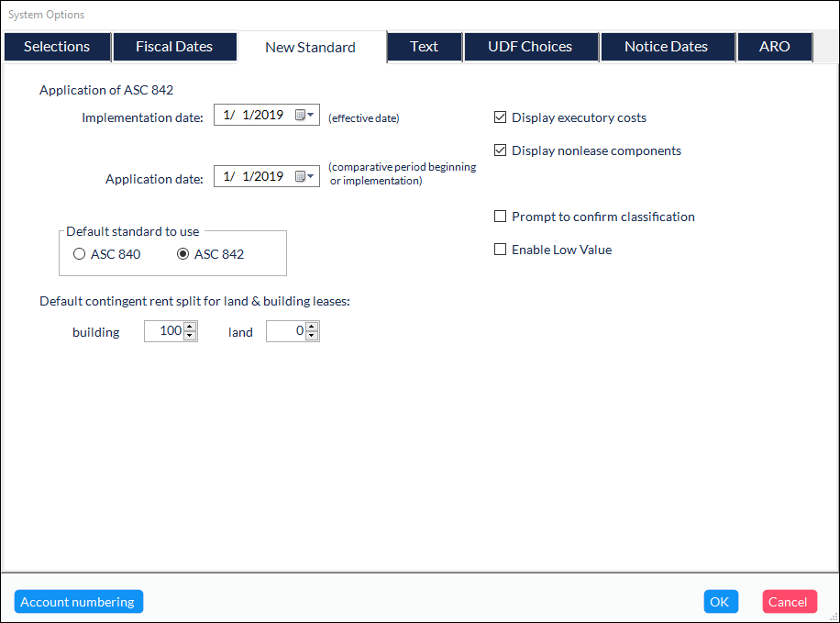Viewport: 840px width, 623px height.
Task: Open the Application date calendar picker
Action: [304, 177]
